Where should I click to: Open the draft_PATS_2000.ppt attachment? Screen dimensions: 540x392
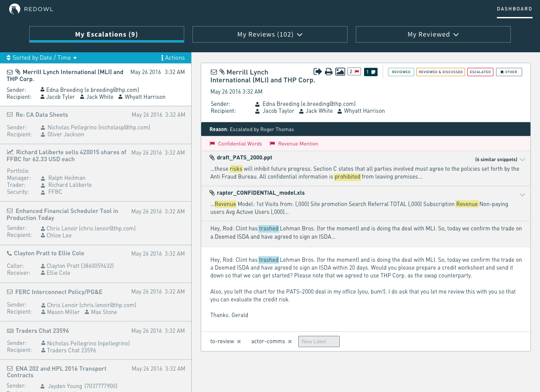click(x=244, y=158)
